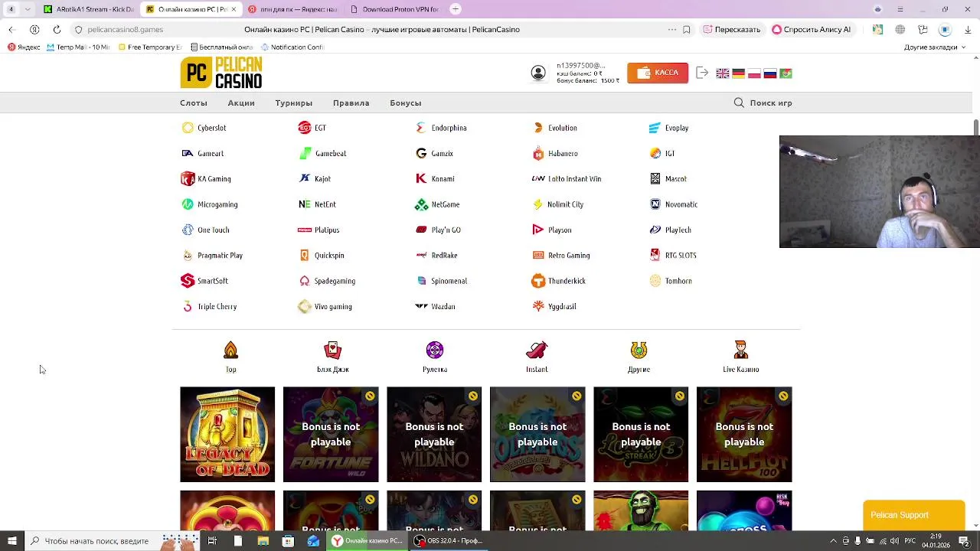Filter by EGT provider
Viewport: 980px width, 551px height.
coord(312,128)
